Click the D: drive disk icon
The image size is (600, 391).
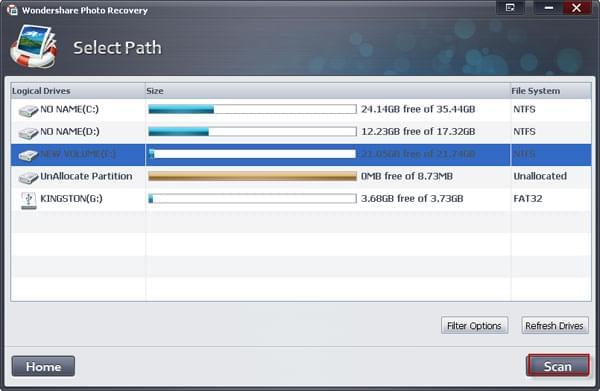28,133
